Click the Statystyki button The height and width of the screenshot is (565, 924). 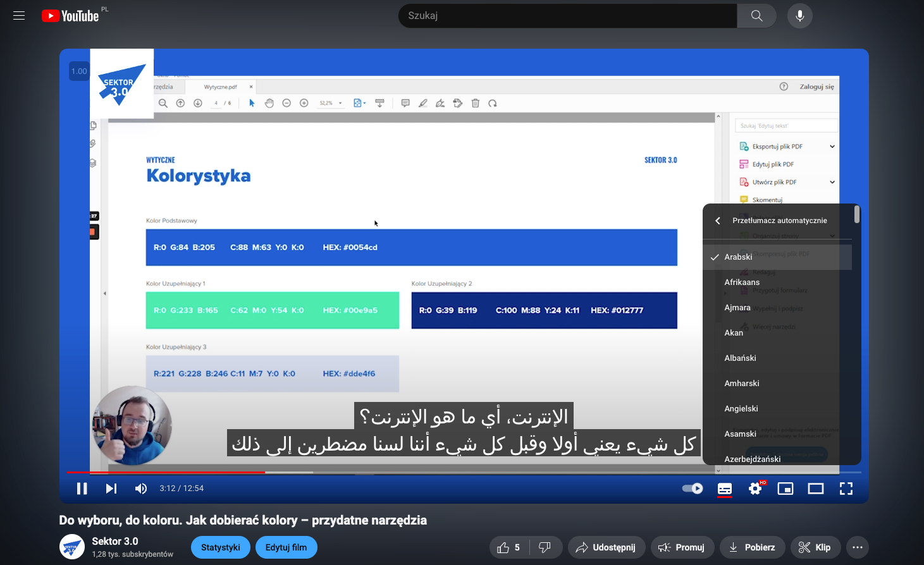point(221,547)
